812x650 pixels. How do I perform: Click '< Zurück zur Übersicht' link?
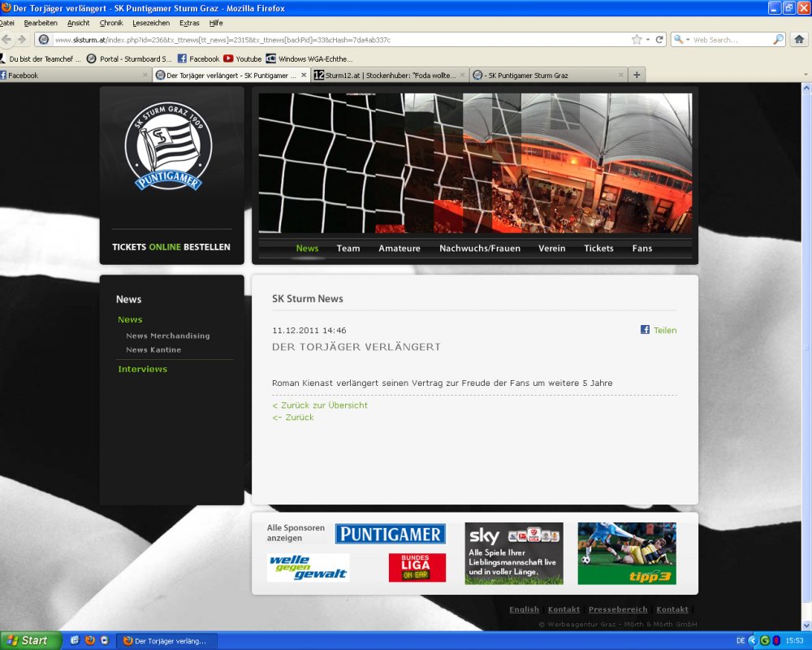pos(319,405)
